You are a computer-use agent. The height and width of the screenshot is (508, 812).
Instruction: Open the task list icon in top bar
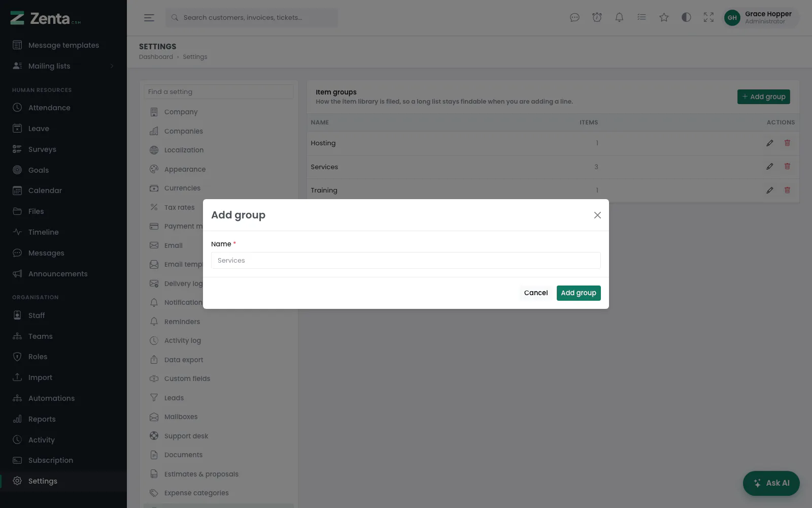tap(641, 18)
